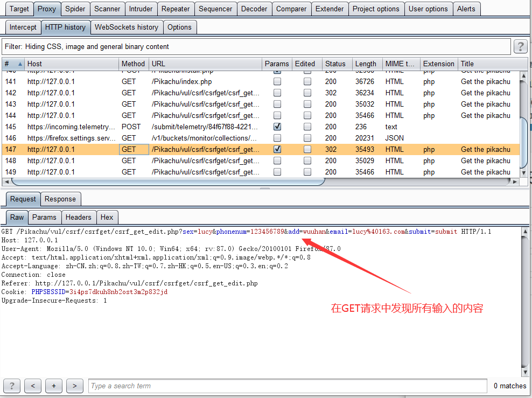532x398 pixels.
Task: Click the up arrow of the history scrollbar
Action: 523,75
